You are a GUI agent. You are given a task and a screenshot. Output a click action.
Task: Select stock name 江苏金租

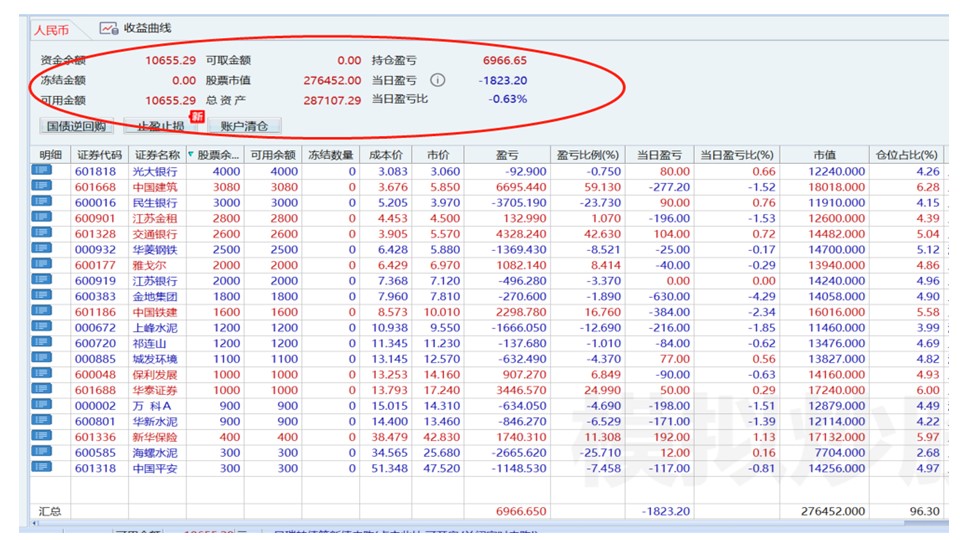(x=155, y=219)
